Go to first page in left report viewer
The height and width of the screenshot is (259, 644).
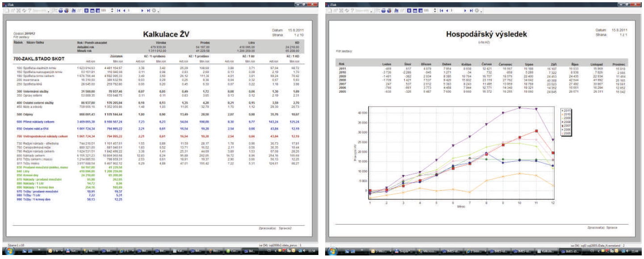point(118,10)
